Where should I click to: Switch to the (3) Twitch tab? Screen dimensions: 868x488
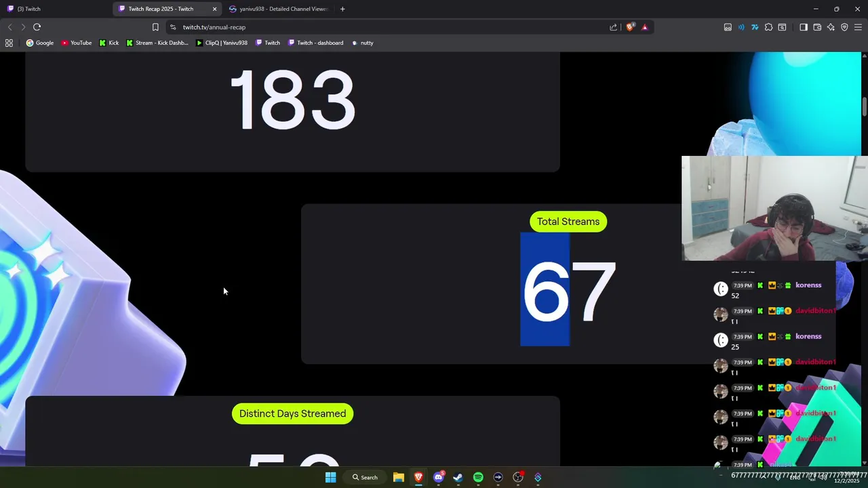54,9
